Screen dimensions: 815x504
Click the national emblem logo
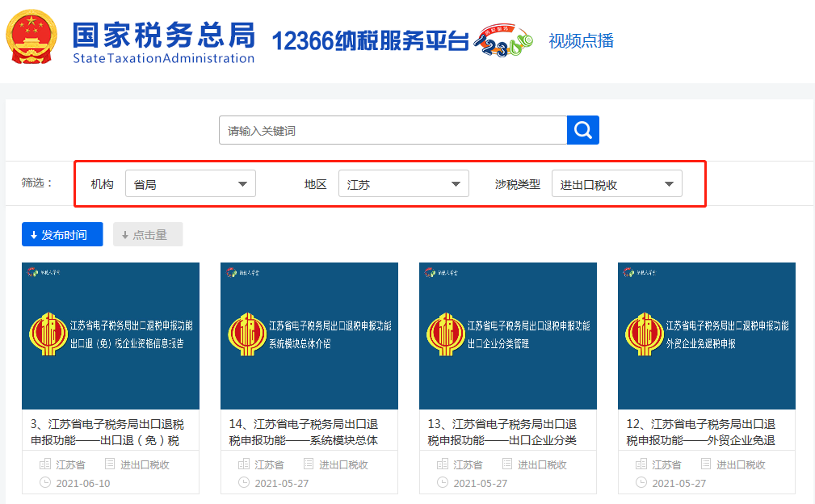32,37
